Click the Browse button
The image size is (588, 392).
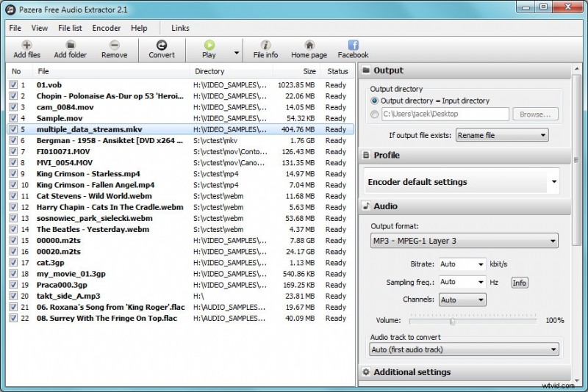pyautogui.click(x=536, y=115)
